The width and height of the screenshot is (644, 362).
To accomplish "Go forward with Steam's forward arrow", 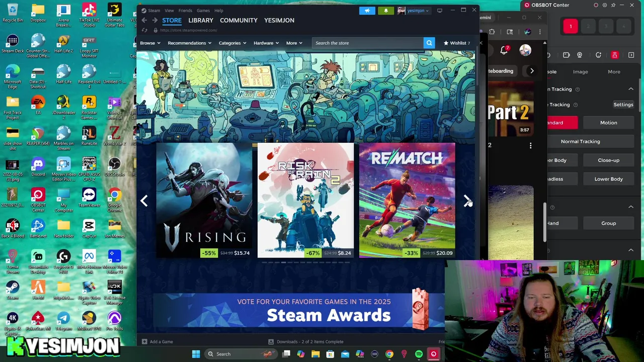I will [155, 20].
